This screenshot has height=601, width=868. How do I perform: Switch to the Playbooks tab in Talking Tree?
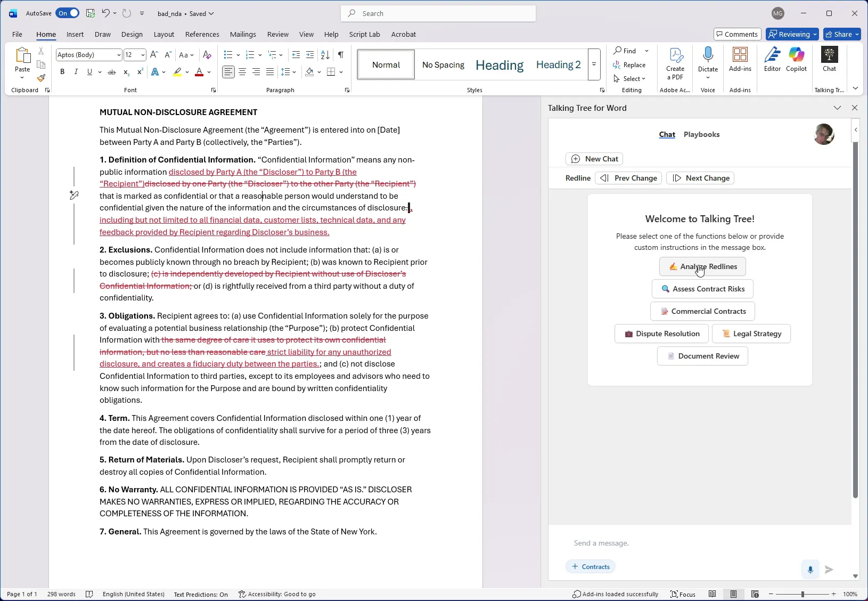(x=701, y=134)
